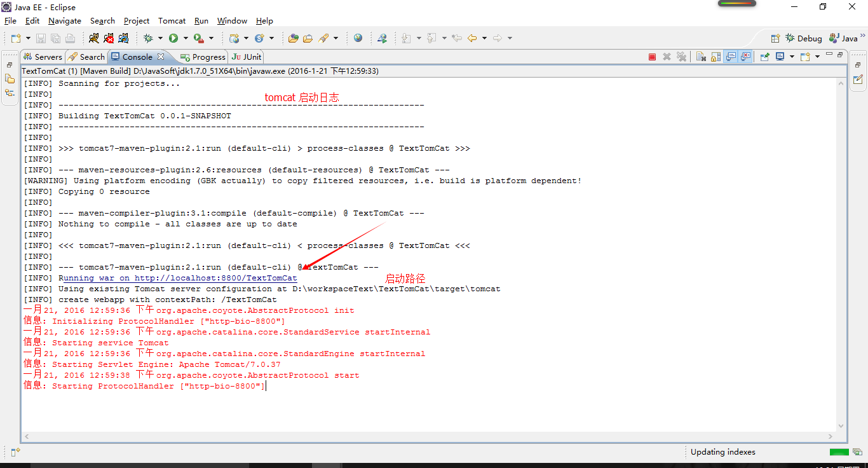Viewport: 868px width, 468px height.
Task: Open the Run menu
Action: pos(201,21)
